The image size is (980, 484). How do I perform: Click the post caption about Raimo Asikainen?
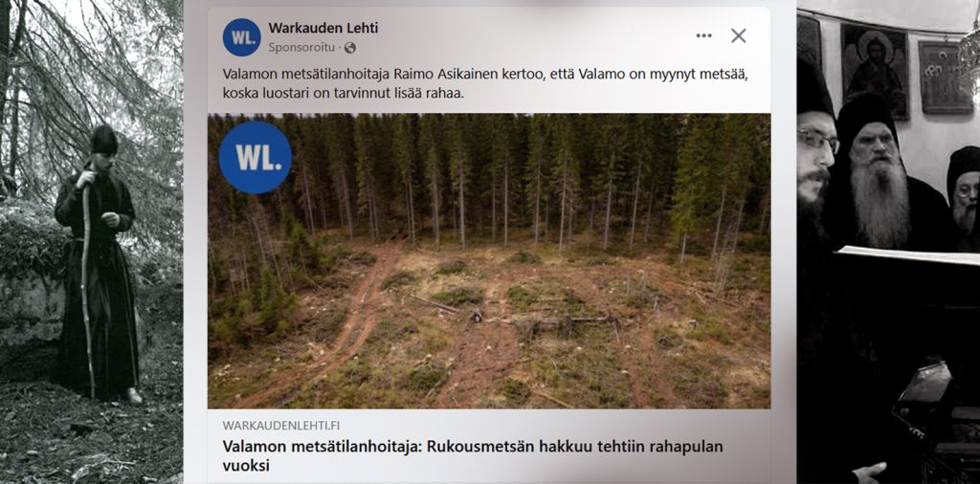point(485,83)
